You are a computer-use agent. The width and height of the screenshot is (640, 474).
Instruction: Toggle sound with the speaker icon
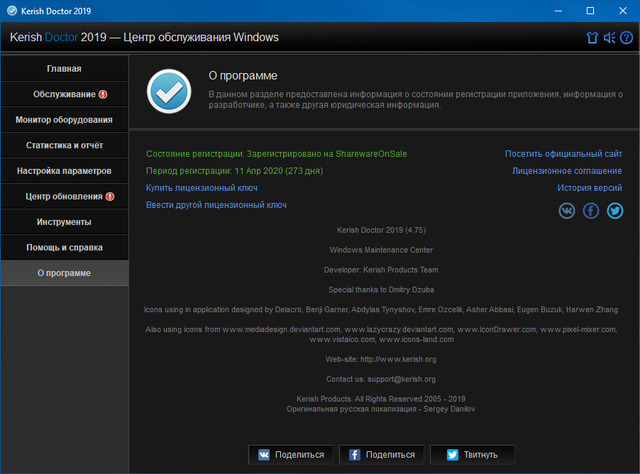point(609,38)
